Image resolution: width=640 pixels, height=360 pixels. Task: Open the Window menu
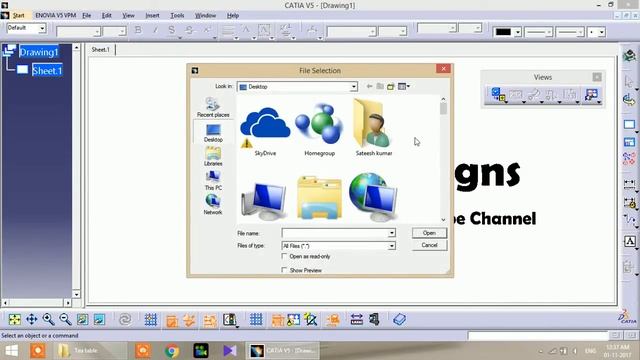coord(205,16)
